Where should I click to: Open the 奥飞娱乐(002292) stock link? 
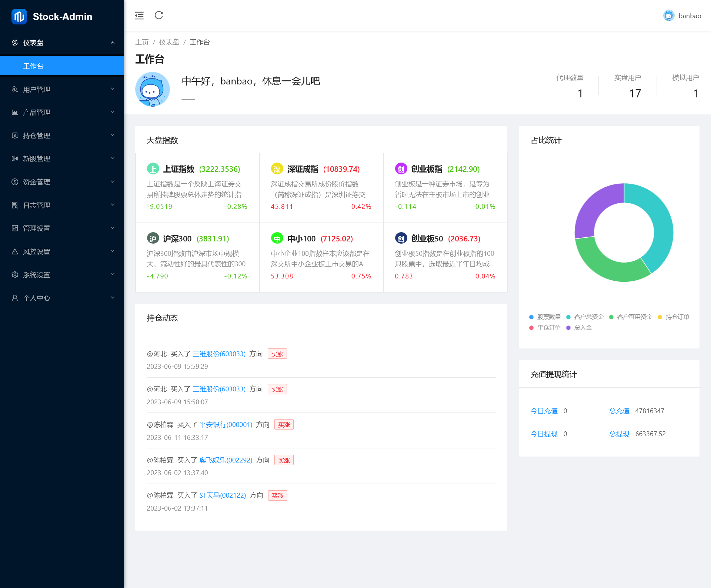tap(226, 460)
